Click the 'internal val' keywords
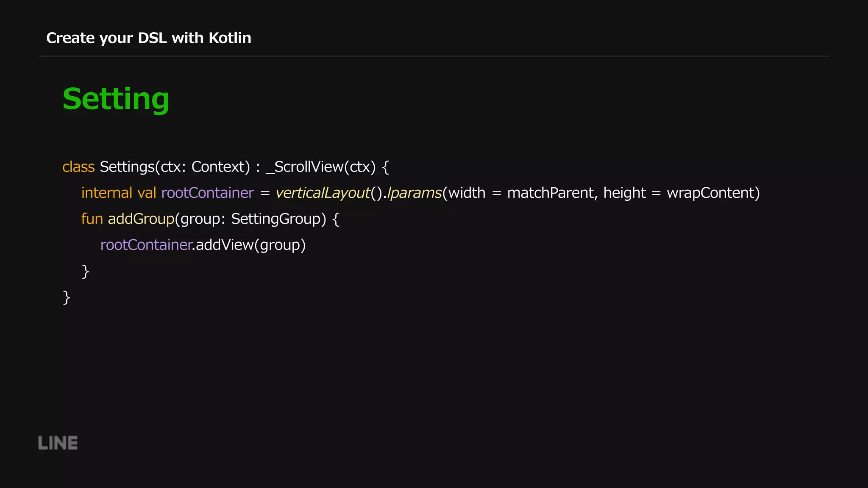 pos(119,193)
